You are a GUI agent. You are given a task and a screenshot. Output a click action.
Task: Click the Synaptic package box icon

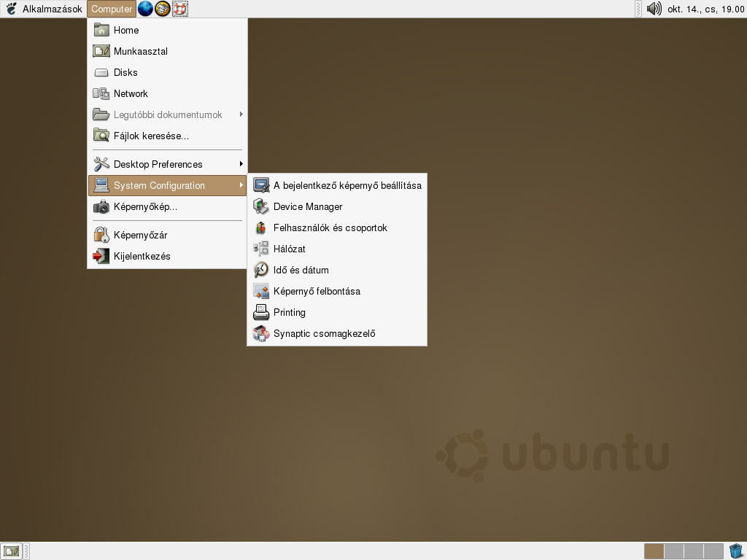[x=261, y=333]
